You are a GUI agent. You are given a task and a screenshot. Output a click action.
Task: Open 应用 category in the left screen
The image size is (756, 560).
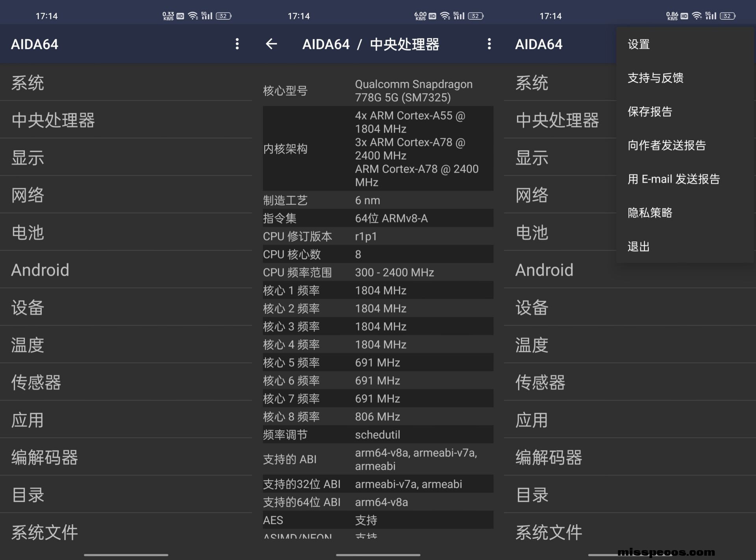pyautogui.click(x=126, y=420)
